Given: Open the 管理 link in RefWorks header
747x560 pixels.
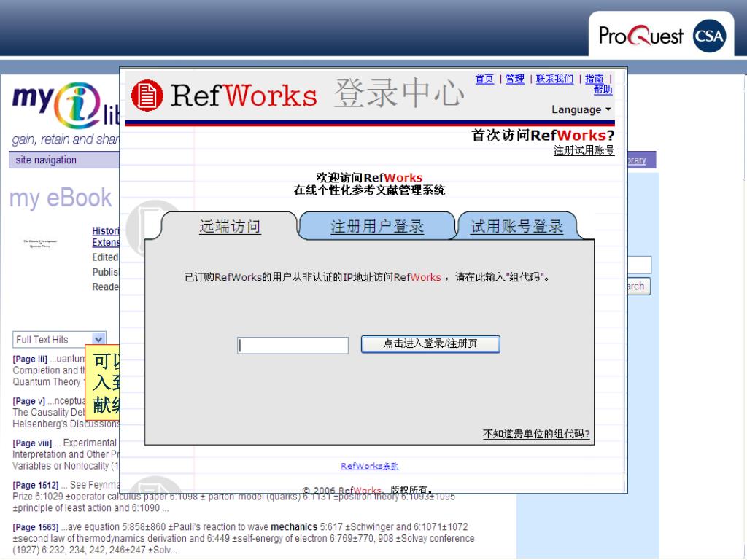Looking at the screenshot, I should coord(515,79).
